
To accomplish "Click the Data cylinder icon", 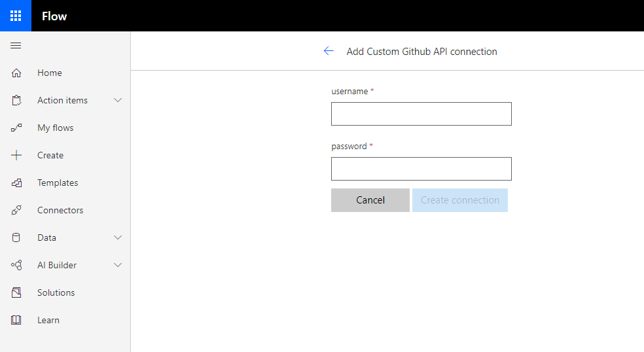I will point(16,238).
